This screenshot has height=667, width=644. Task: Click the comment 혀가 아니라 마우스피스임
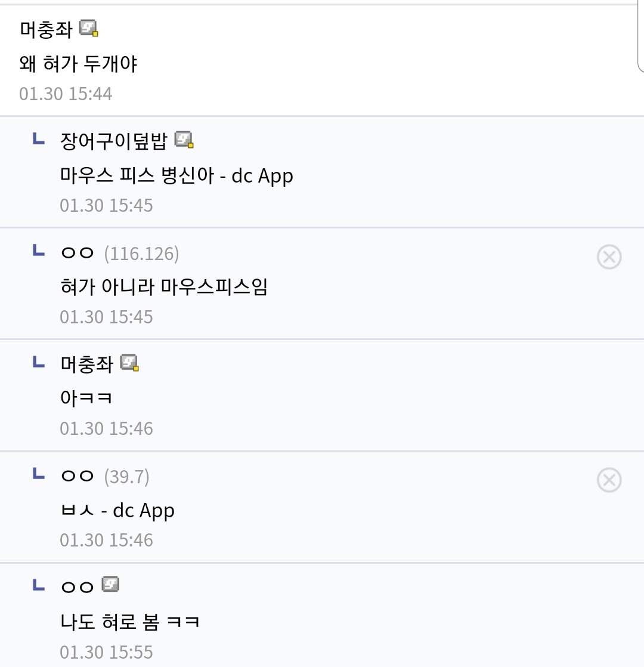pos(163,287)
